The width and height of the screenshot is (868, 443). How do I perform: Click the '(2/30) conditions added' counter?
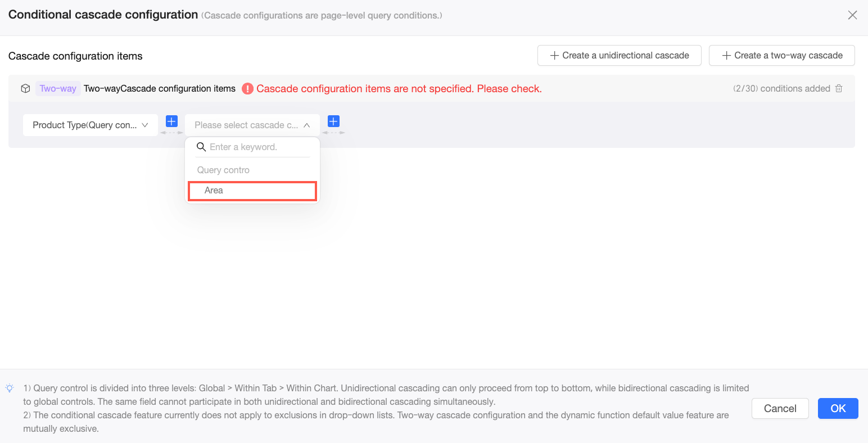pos(781,88)
